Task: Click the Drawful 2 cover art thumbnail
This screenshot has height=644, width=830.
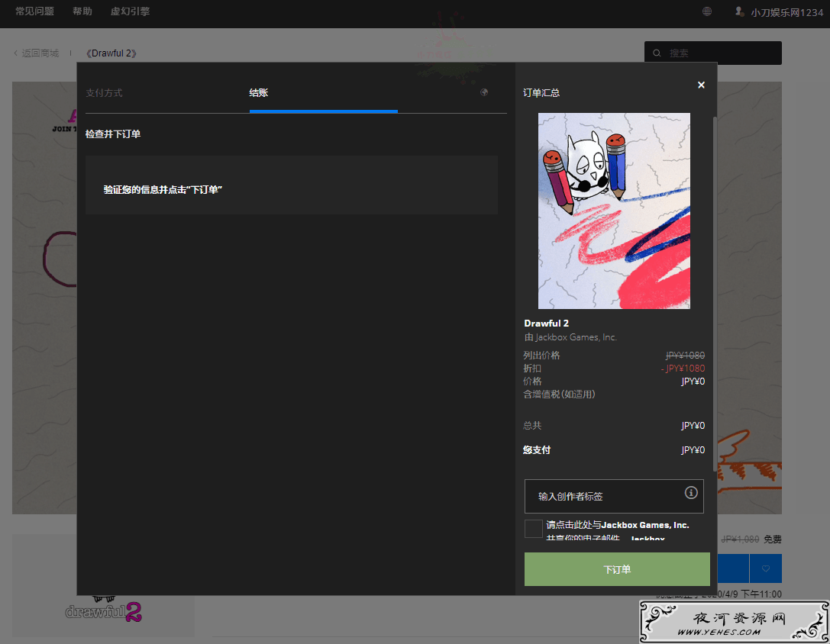Action: point(614,211)
